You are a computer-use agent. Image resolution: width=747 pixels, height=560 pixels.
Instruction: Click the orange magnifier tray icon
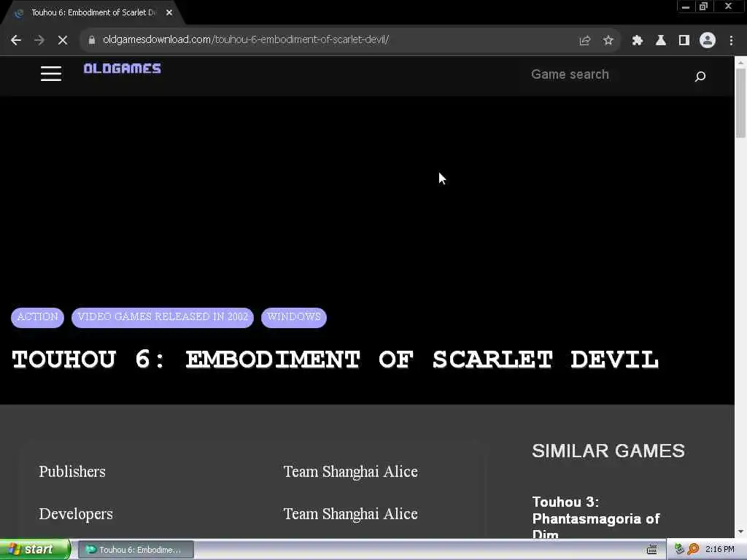coord(693,550)
